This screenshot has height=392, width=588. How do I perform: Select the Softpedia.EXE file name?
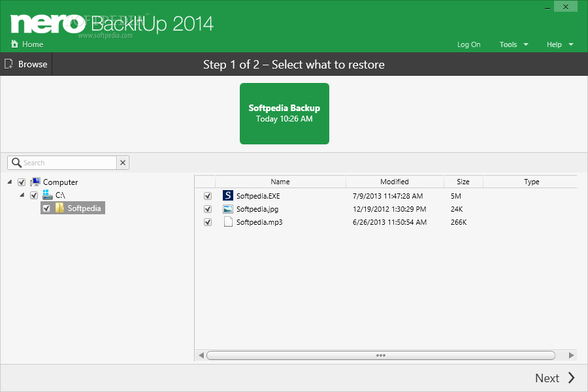tap(258, 196)
